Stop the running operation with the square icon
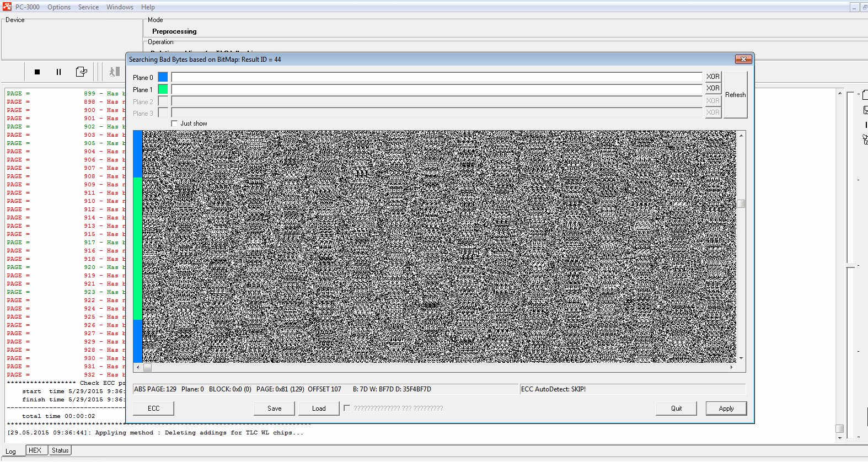Image resolution: width=868 pixels, height=462 pixels. click(x=37, y=72)
